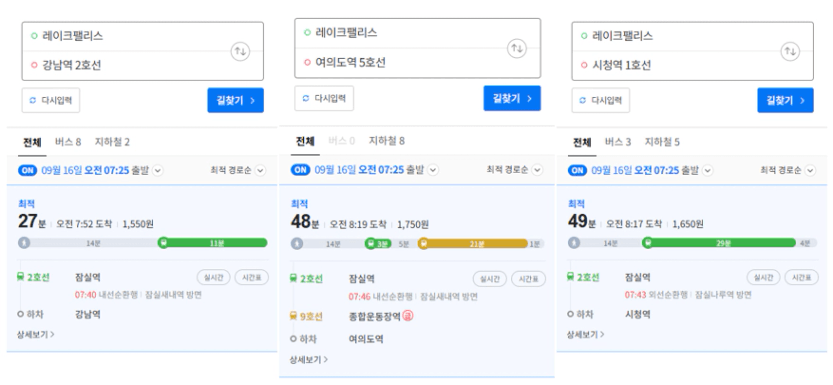Image resolution: width=833 pixels, height=385 pixels.
Task: Swap origin and destination for 강남역 route
Action: pyautogui.click(x=240, y=52)
